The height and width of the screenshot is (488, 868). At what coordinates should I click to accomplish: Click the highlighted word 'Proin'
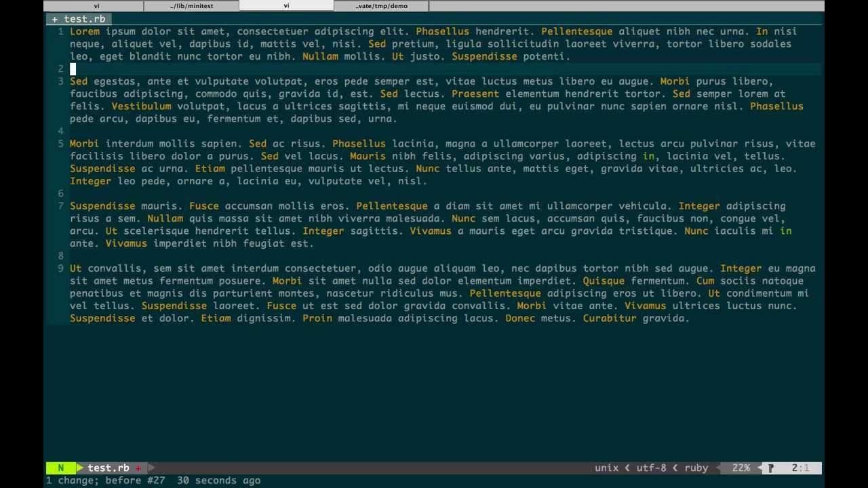[x=317, y=319]
